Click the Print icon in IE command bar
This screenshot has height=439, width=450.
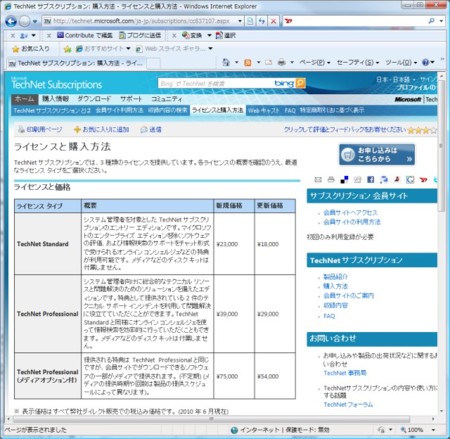(x=282, y=62)
